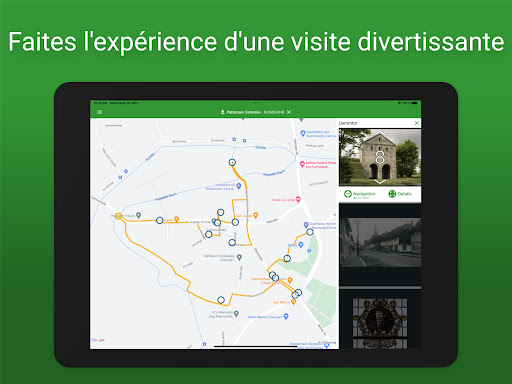Tap the pink hotel pin near Fuchsbach
Screen dimensions: 512x384
302,164
